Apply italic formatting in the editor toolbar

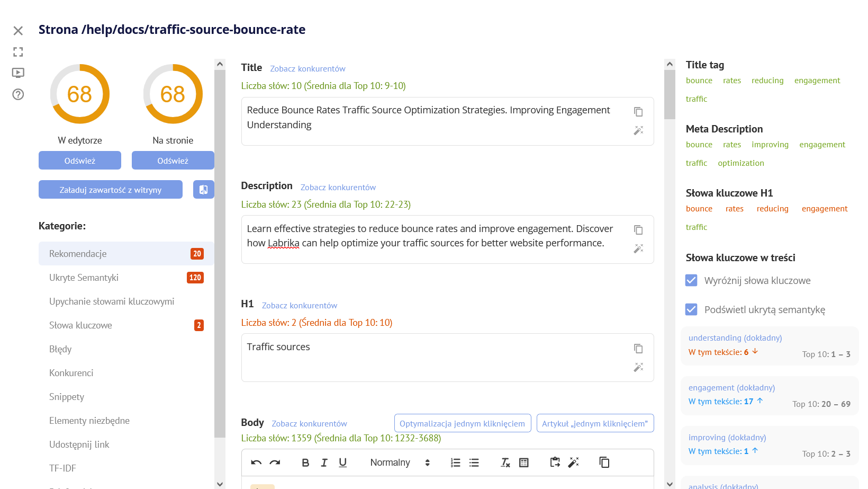pyautogui.click(x=324, y=462)
